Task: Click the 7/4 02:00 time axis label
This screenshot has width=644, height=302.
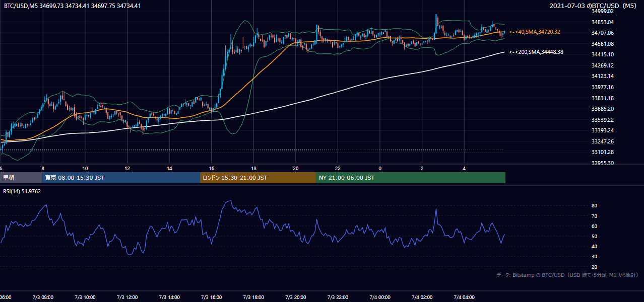Action: 422,297
